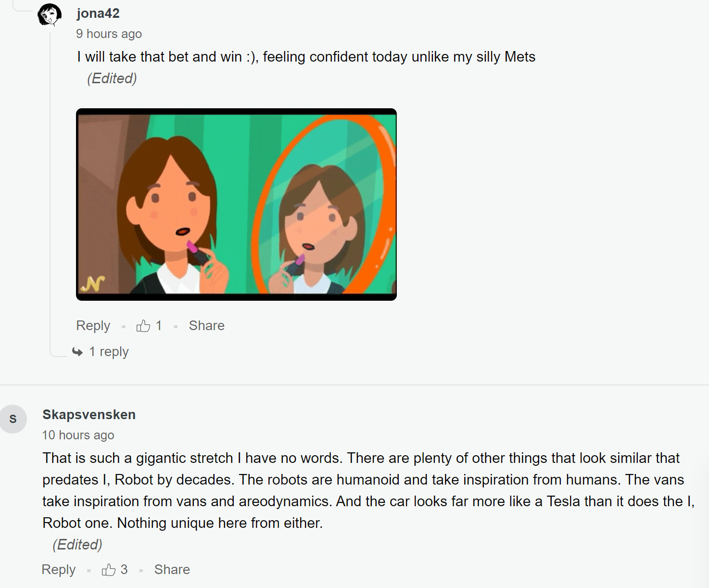Click the N watermark logo on the GIF
The width and height of the screenshot is (709, 588).
[93, 284]
